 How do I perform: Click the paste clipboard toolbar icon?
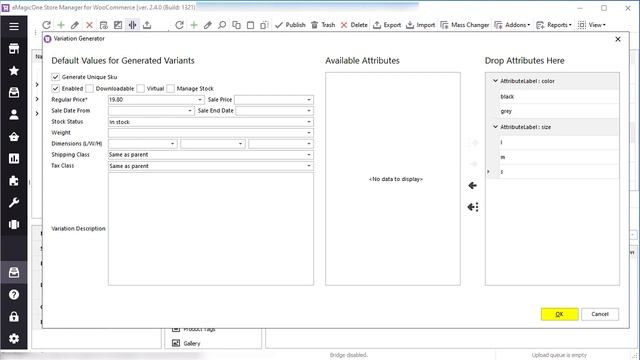click(x=251, y=25)
